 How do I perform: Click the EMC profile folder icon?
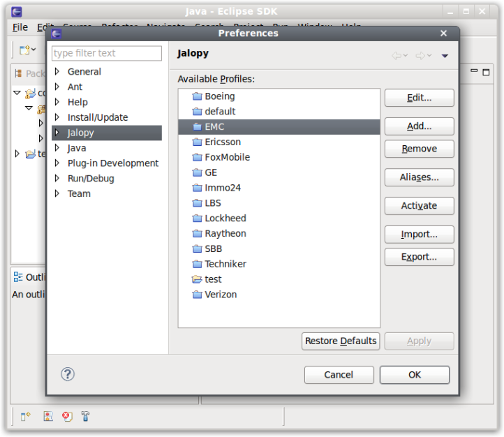click(197, 127)
